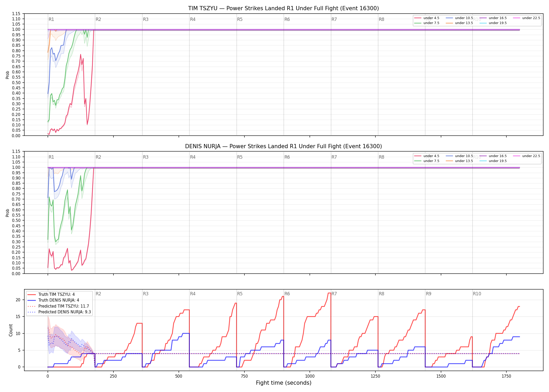
Task: Click 'Truth DENIS NURJA: 4' legend entry
Action: click(53, 300)
